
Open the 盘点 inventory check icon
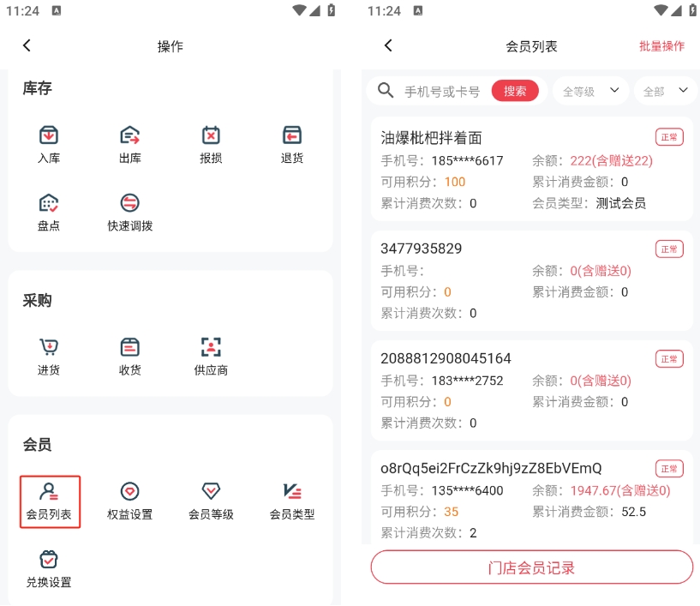pyautogui.click(x=49, y=211)
